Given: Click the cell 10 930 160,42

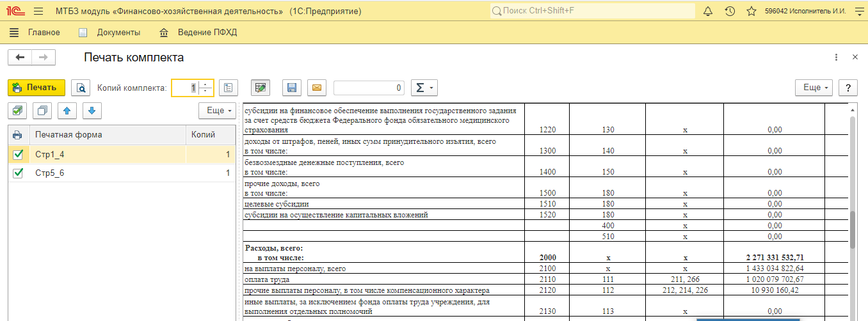Looking at the screenshot, I should click(775, 290).
